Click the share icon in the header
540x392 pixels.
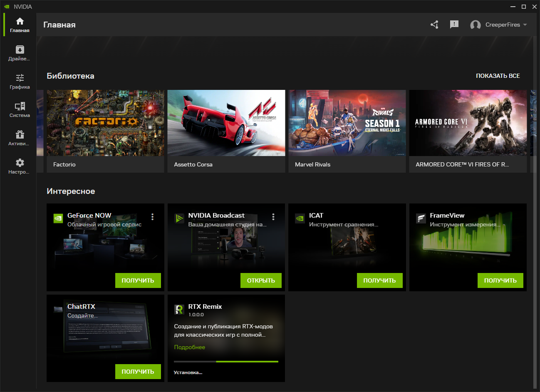point(435,25)
